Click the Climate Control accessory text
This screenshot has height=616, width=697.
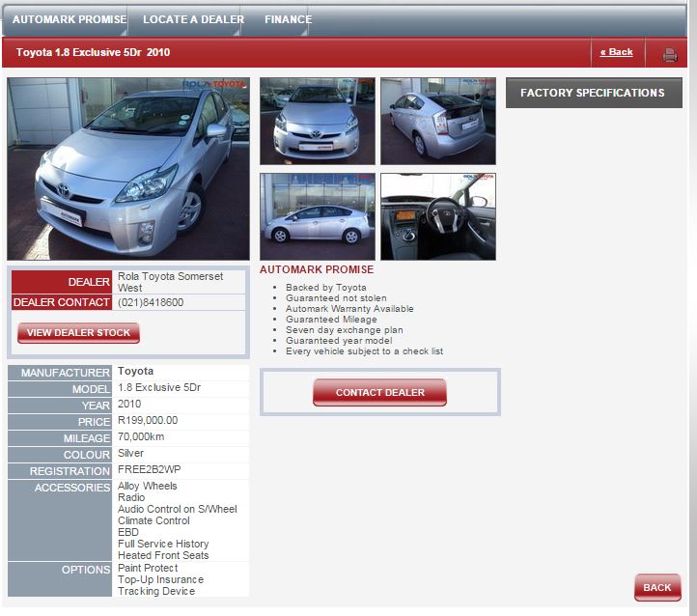click(153, 520)
